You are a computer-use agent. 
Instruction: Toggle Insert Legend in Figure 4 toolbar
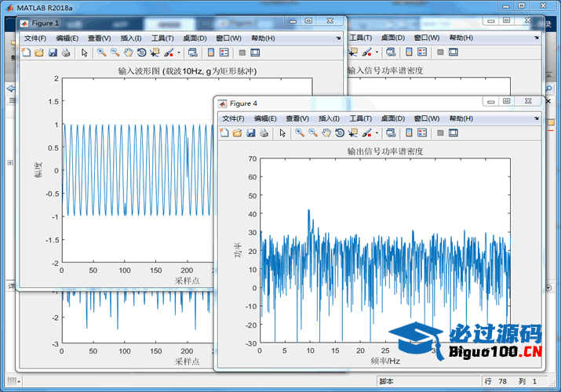click(x=422, y=133)
